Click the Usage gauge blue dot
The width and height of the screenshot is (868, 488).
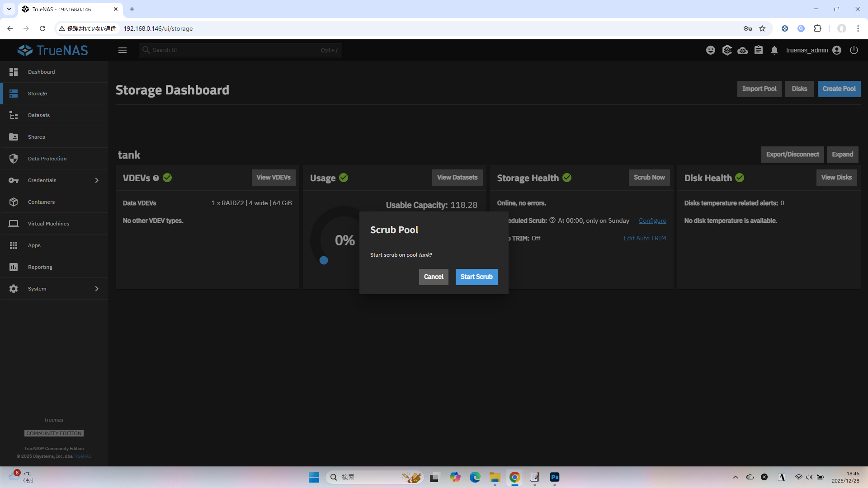tap(324, 260)
